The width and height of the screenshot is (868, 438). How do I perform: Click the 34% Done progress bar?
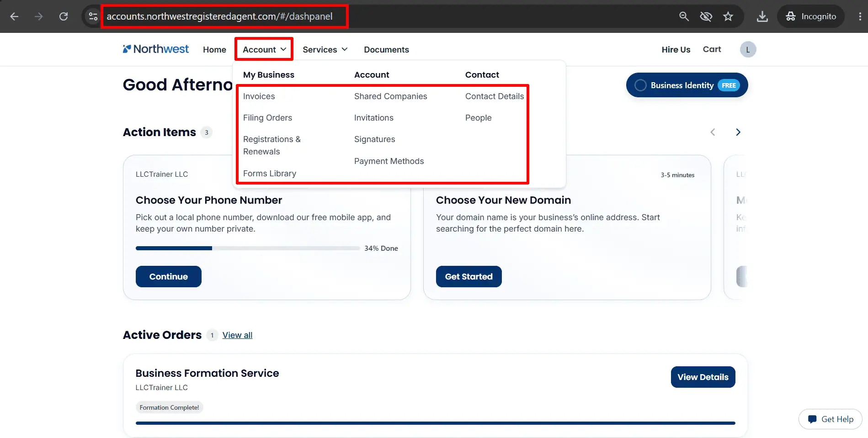tap(248, 248)
